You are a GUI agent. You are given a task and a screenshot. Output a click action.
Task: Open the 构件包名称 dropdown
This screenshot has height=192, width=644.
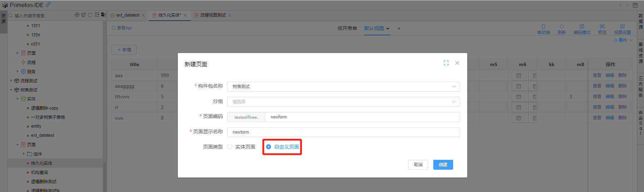343,87
